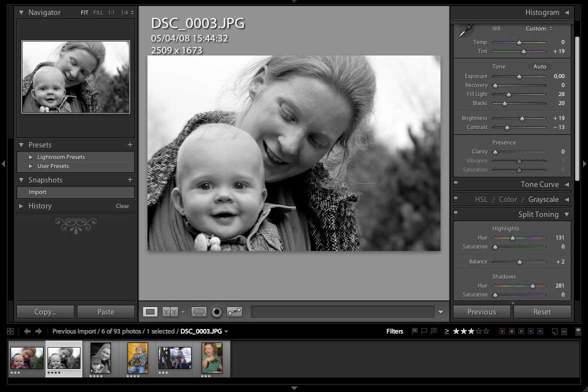Add a new snapshot with plus icon
This screenshot has height=392, width=588.
130,179
